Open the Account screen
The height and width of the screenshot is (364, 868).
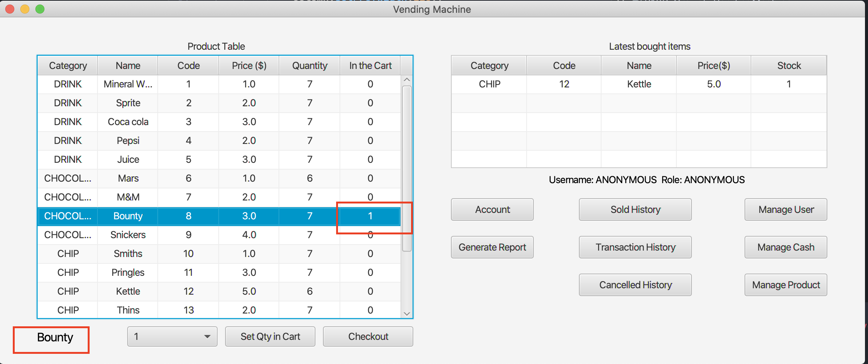pyautogui.click(x=492, y=210)
